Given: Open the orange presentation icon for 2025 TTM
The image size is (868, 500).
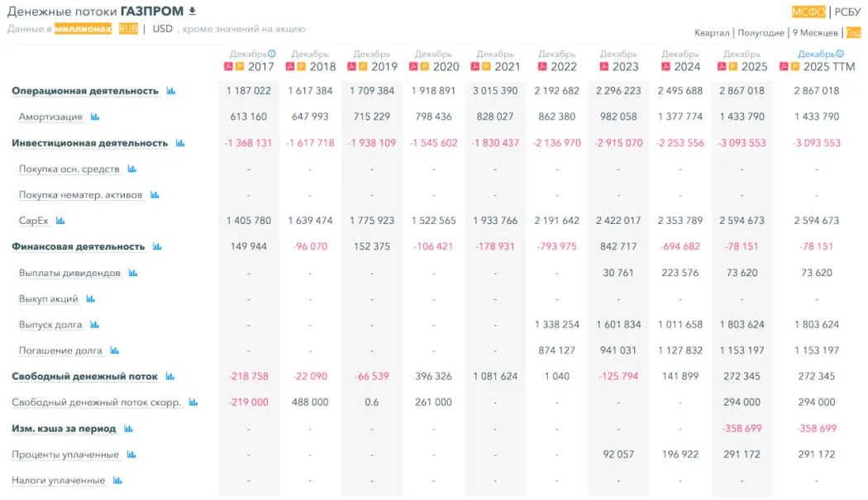Looking at the screenshot, I should [x=795, y=66].
